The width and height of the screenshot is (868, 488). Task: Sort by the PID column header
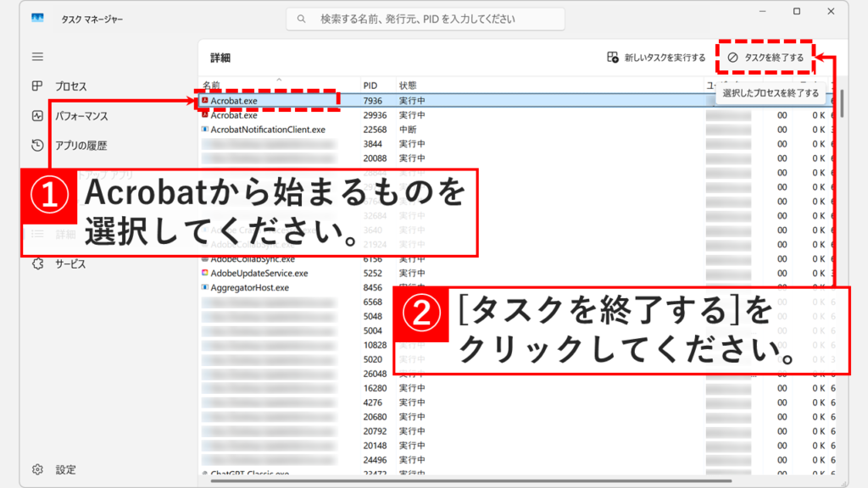[370, 86]
